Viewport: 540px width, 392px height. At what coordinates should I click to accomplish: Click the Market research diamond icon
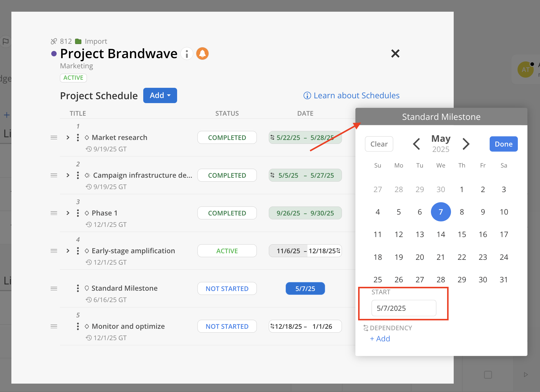[x=87, y=138]
